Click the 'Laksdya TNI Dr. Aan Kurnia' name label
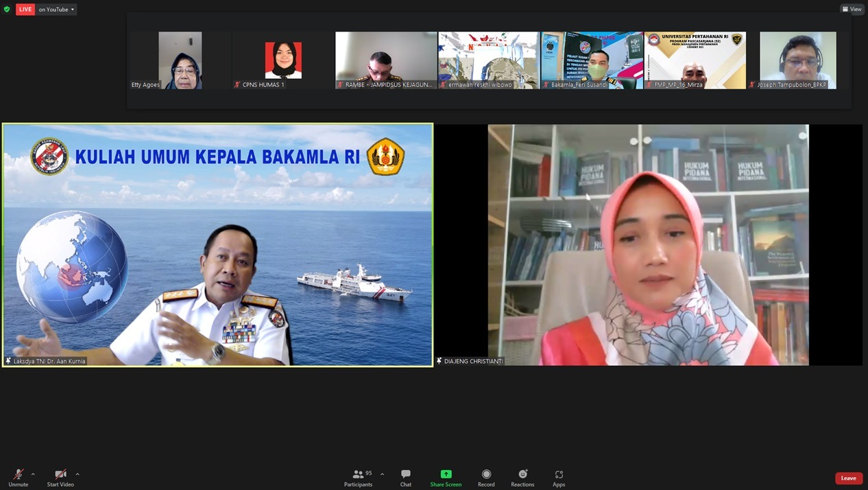Viewport: 868px width, 490px height. (49, 361)
